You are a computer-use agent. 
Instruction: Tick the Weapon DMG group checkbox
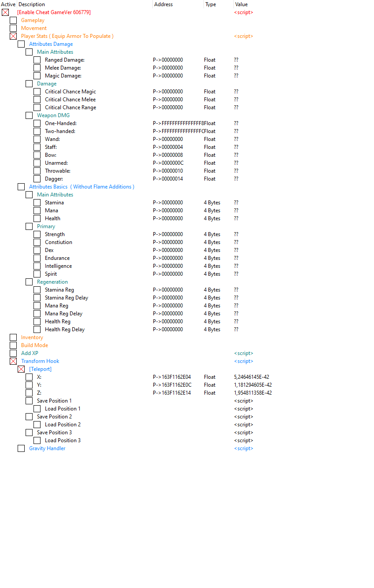[29, 115]
